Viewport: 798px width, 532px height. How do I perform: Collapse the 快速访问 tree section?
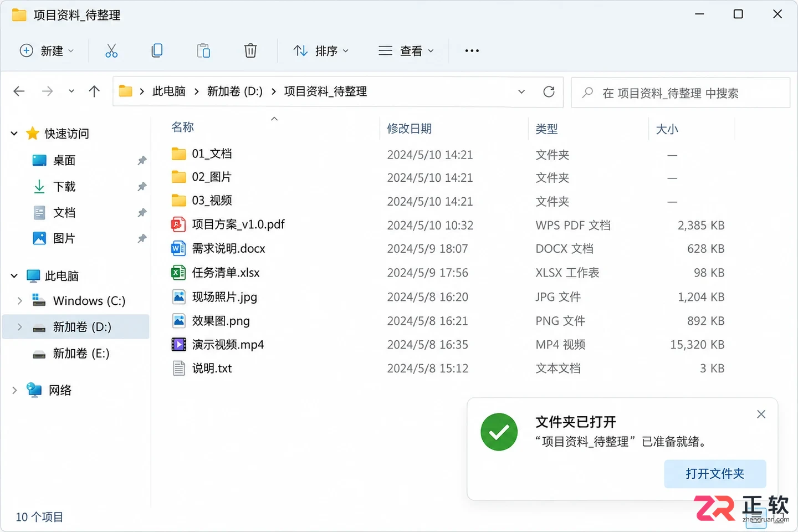(14, 134)
